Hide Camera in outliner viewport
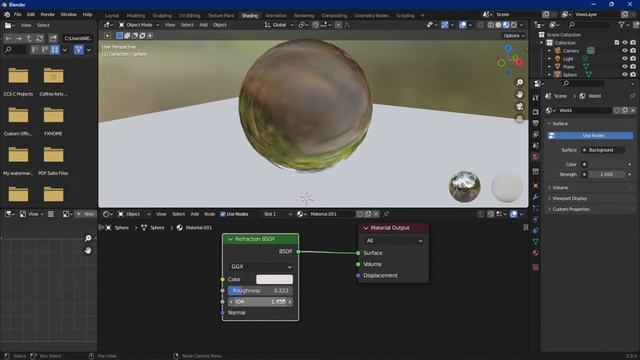The width and height of the screenshot is (640, 360). pos(624,51)
